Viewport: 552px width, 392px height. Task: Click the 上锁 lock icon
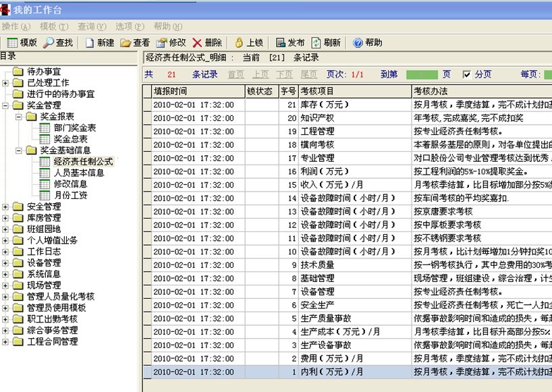point(239,43)
